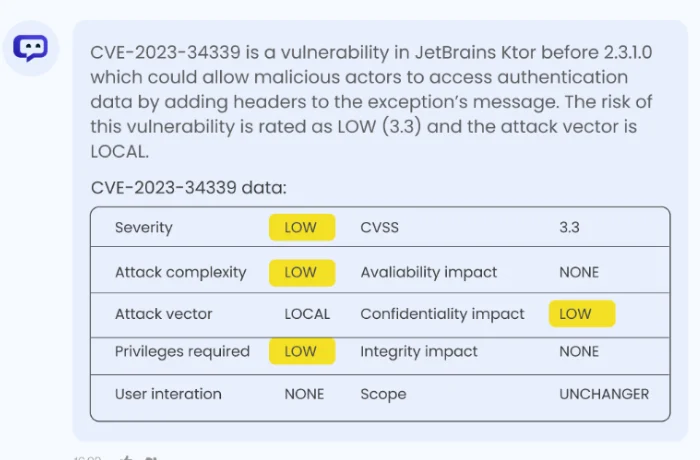The height and width of the screenshot is (460, 700).
Task: Click the message timestamp below the bubble
Action: pos(88,458)
